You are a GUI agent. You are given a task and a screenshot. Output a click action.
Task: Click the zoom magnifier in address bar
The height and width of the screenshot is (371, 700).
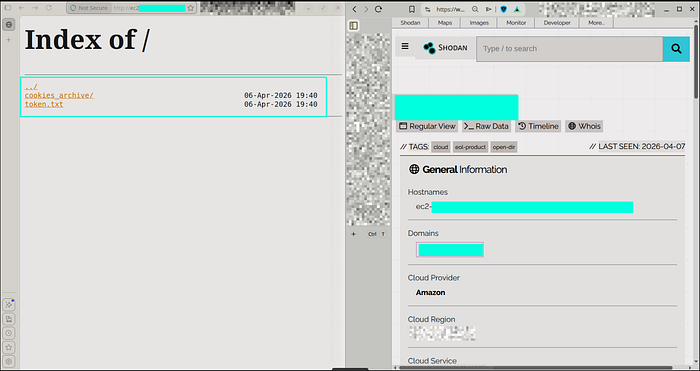pos(475,9)
